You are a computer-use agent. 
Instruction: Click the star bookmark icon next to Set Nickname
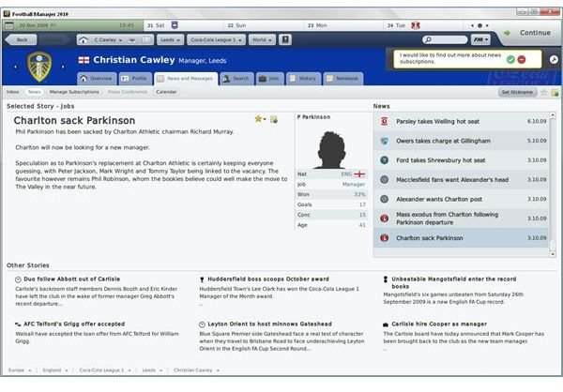click(x=543, y=93)
